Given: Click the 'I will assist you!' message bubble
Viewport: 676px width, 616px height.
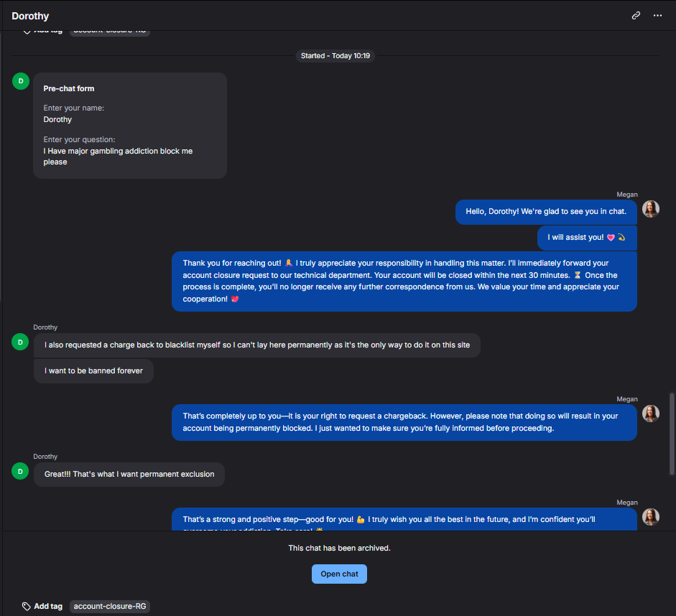Looking at the screenshot, I should coord(587,238).
